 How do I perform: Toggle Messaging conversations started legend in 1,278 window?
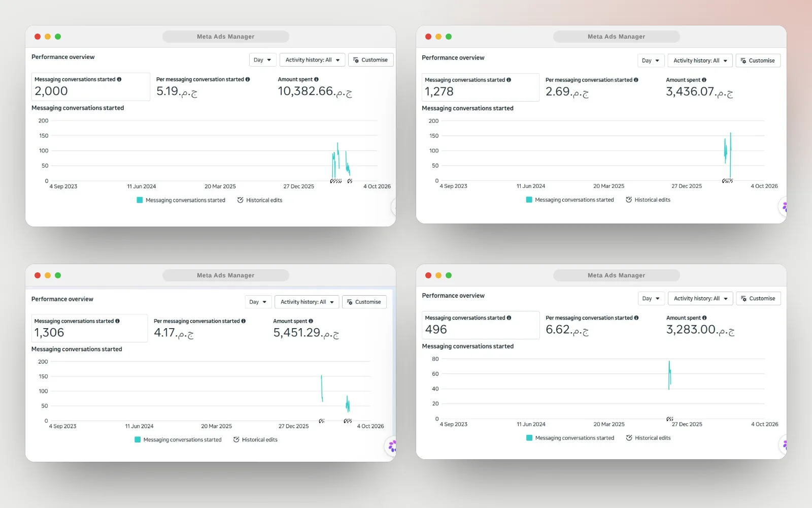(570, 200)
